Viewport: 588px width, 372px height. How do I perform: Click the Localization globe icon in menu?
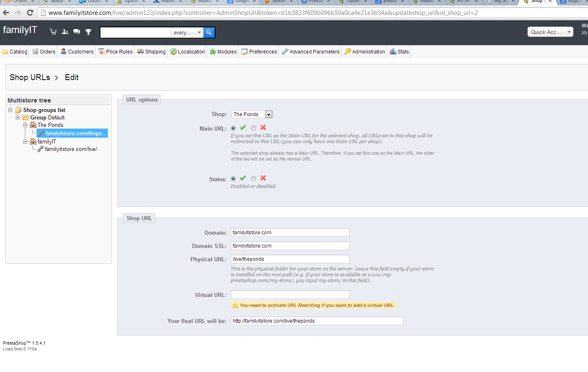pos(173,52)
